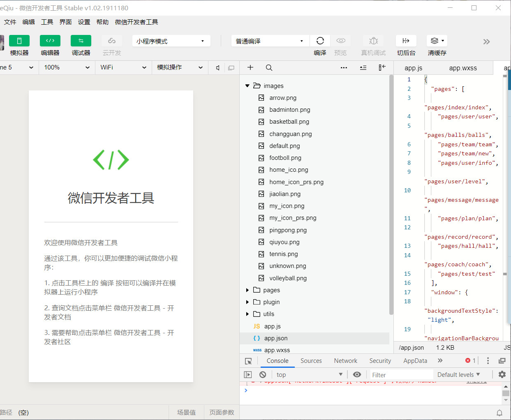Click the clear console icon
This screenshot has height=420, width=511.
pos(263,375)
